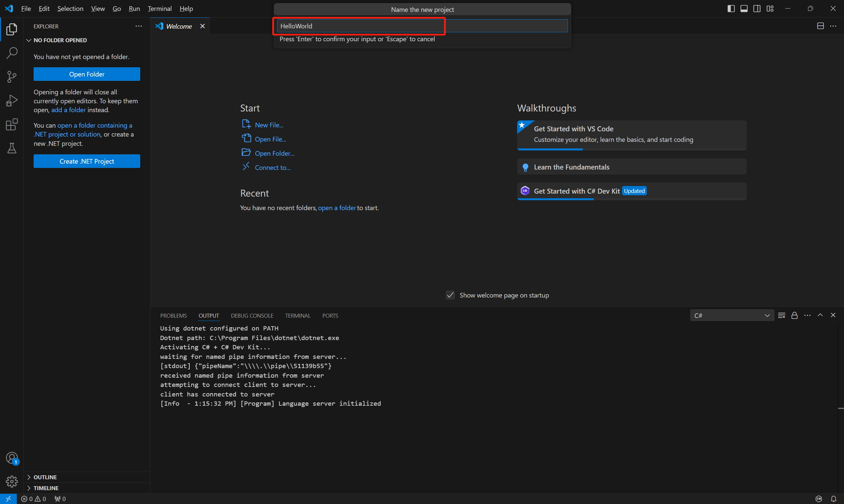Open the Manage gear icon
The image size is (844, 504).
click(12, 481)
